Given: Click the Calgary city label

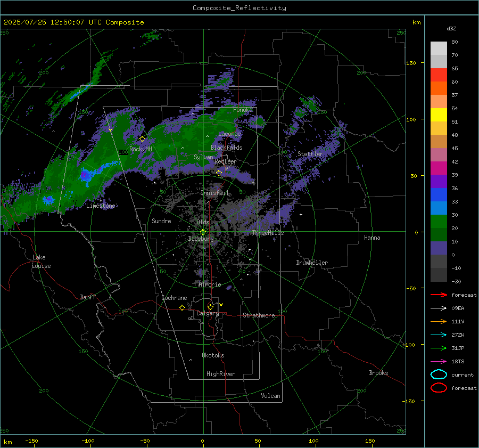Looking at the screenshot, I should tap(208, 313).
